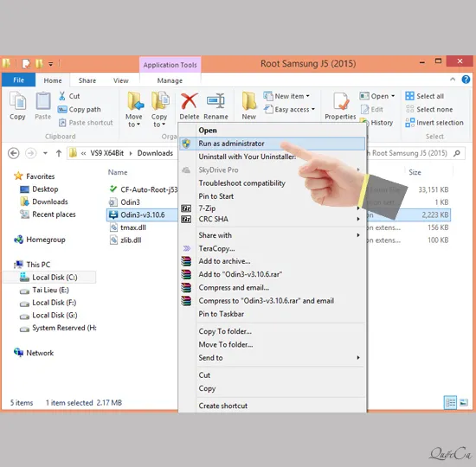This screenshot has height=467, width=476.
Task: Open the File tab
Action: 18,80
